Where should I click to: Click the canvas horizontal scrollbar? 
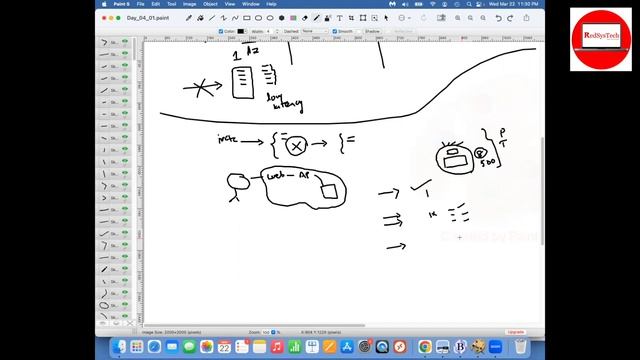coord(254,326)
